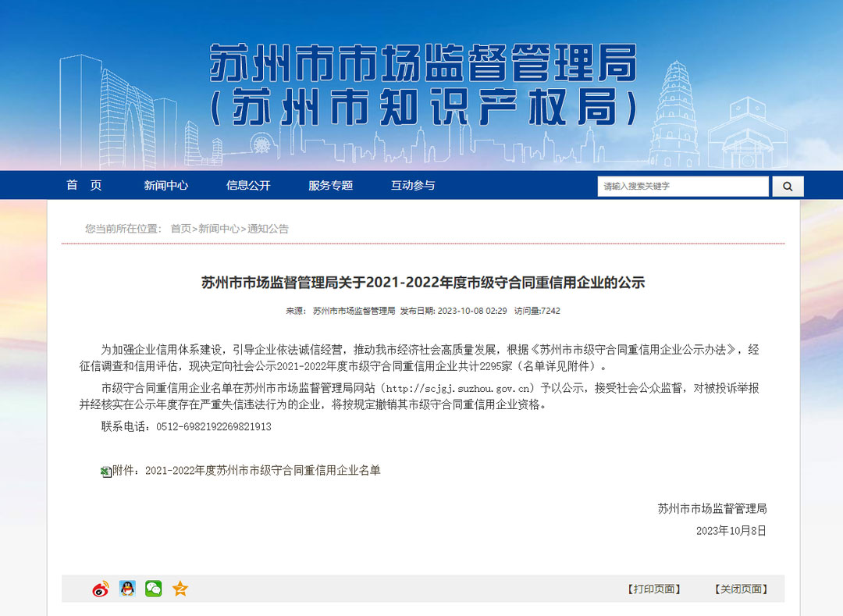The height and width of the screenshot is (616, 843).
Task: Go to 首页 in the navigation bar
Action: pyautogui.click(x=84, y=185)
